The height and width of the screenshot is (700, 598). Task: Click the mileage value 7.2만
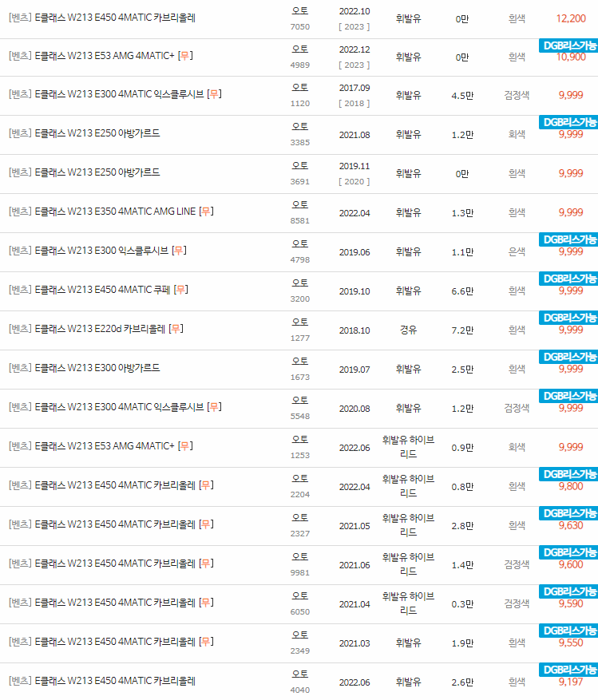462,330
